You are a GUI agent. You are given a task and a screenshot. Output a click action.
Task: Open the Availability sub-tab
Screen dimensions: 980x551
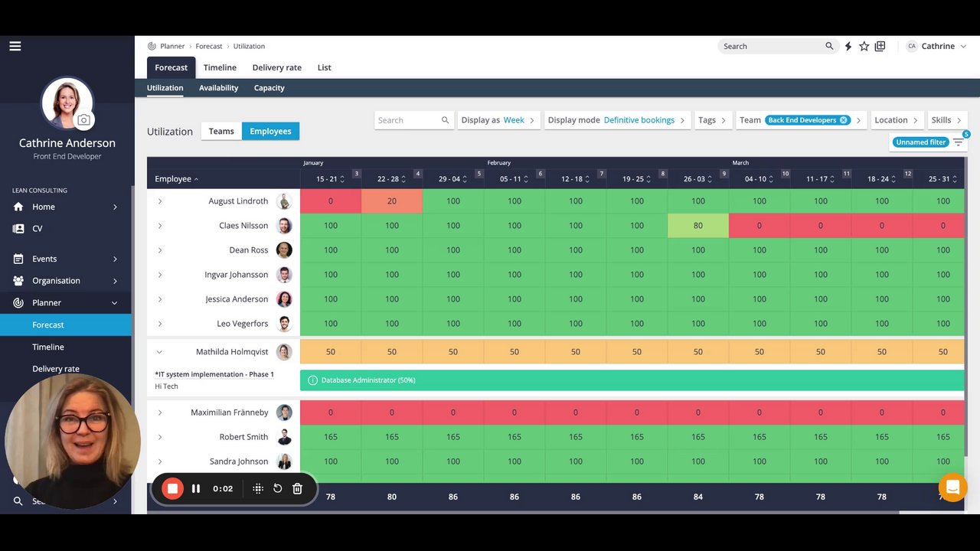[219, 88]
